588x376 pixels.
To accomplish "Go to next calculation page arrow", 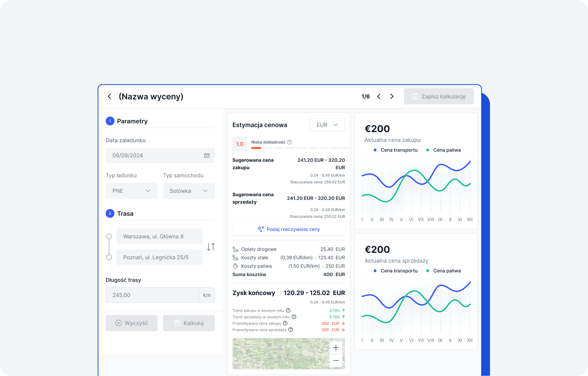I will click(392, 96).
